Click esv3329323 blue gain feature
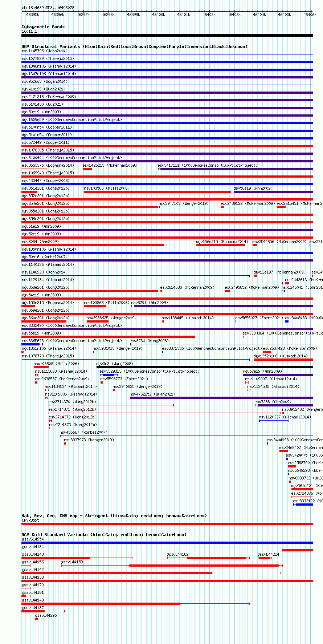 tap(109, 375)
